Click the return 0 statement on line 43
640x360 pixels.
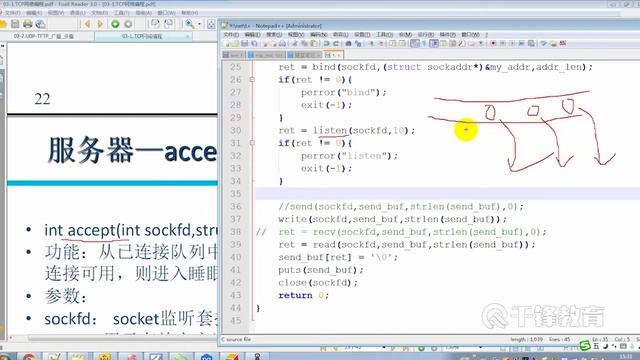point(303,295)
